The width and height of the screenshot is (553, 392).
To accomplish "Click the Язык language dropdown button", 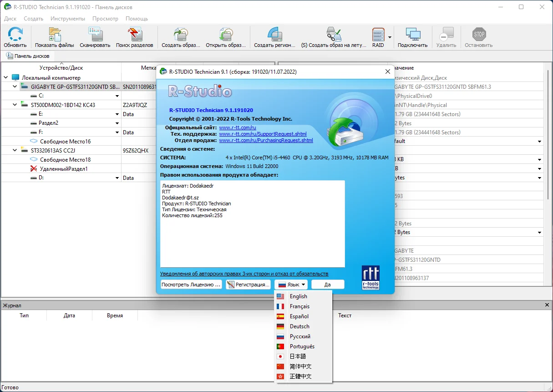I will pos(291,285).
